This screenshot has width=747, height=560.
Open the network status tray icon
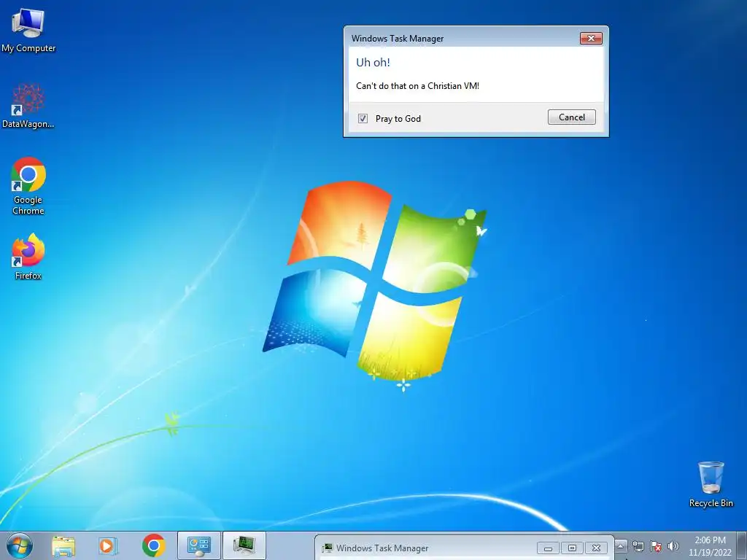638,546
